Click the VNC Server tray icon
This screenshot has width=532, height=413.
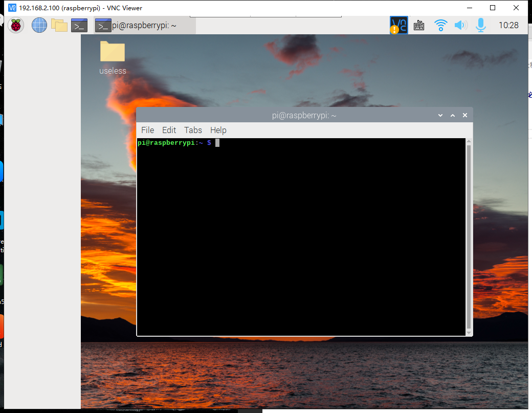[398, 25]
